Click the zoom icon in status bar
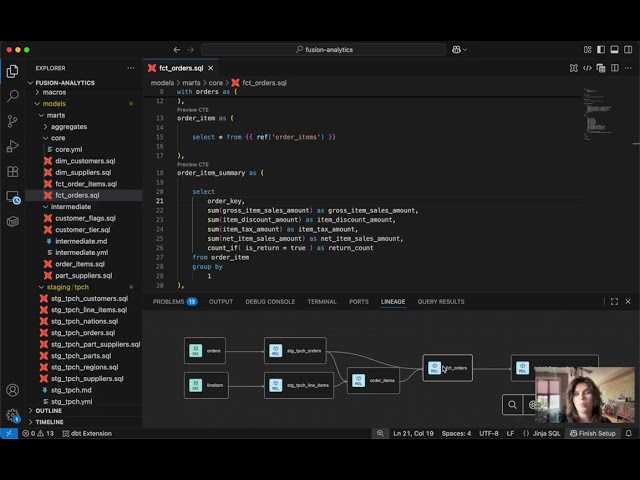This screenshot has width=640, height=480. coord(380,433)
